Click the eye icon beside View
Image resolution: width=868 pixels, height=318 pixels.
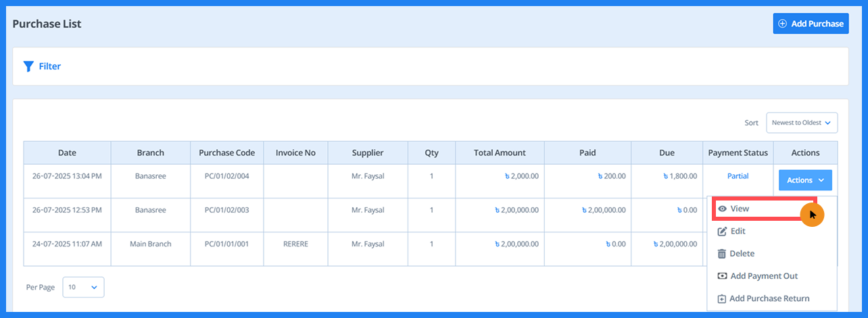(722, 209)
